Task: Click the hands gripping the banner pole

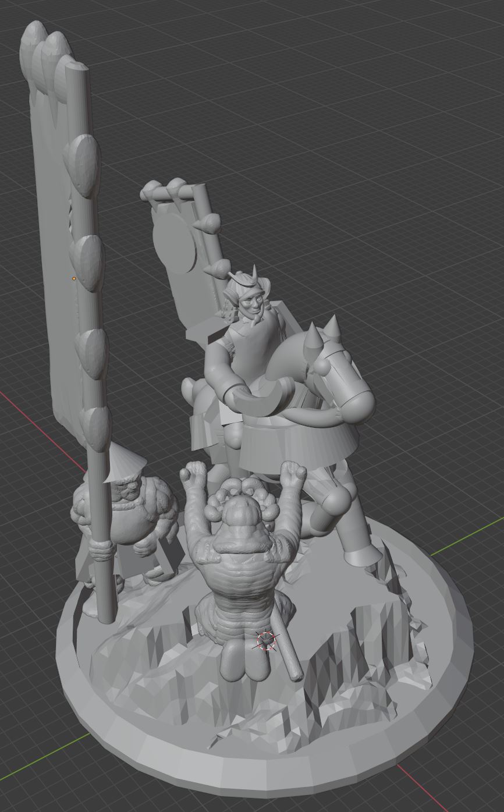Action: [104, 548]
